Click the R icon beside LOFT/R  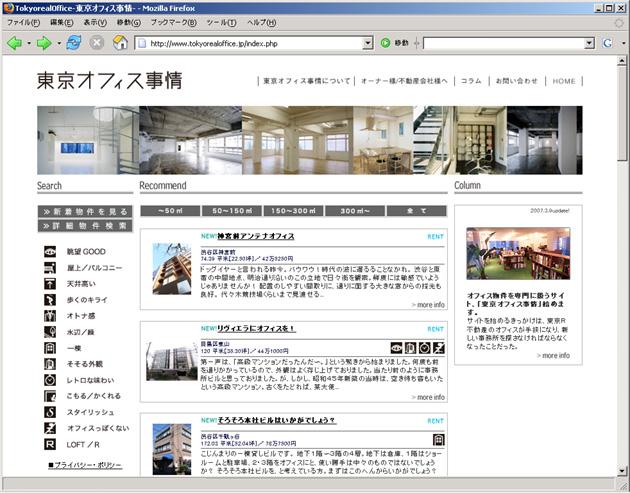[50, 444]
